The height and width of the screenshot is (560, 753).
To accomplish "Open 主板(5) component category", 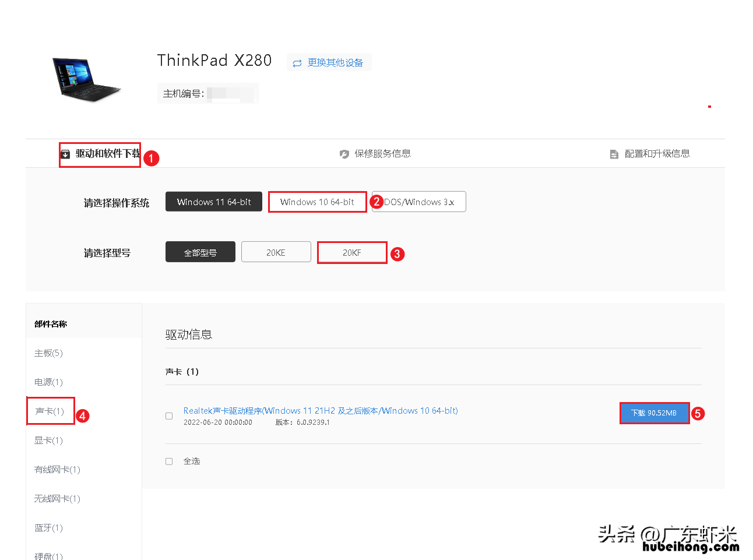I will point(48,353).
